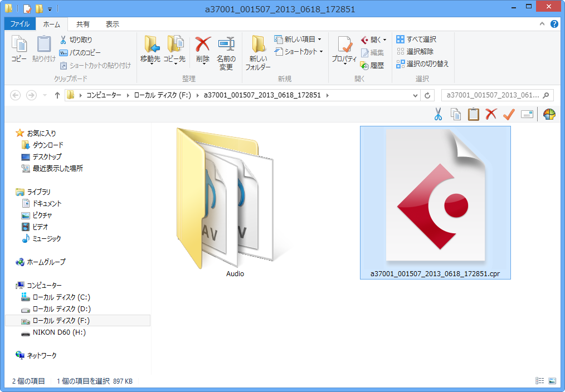The width and height of the screenshot is (565, 392).
Task: Click the Copy (コピー) ribbon icon
Action: [19, 48]
